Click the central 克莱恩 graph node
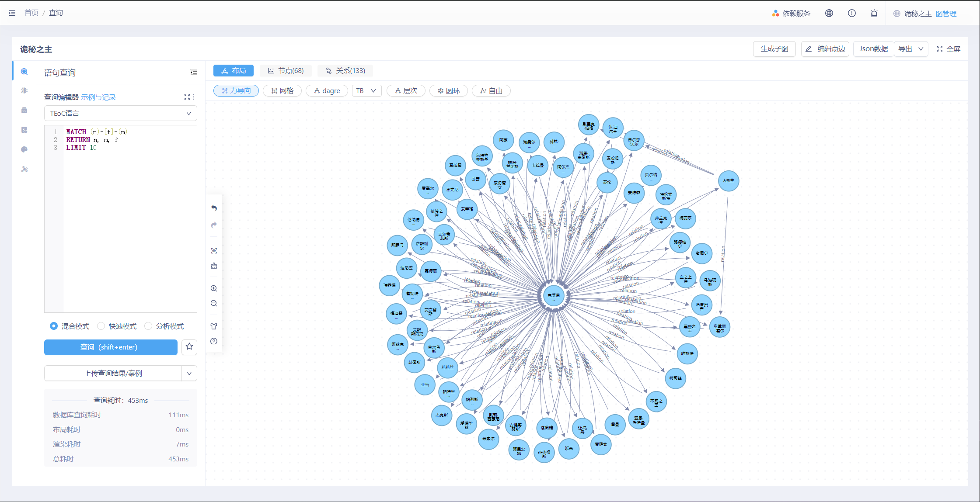The width and height of the screenshot is (980, 502). coord(553,296)
